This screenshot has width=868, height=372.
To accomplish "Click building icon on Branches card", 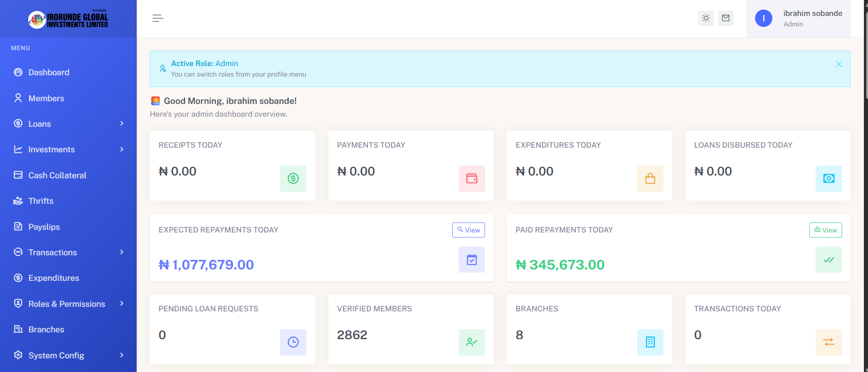I will (650, 342).
